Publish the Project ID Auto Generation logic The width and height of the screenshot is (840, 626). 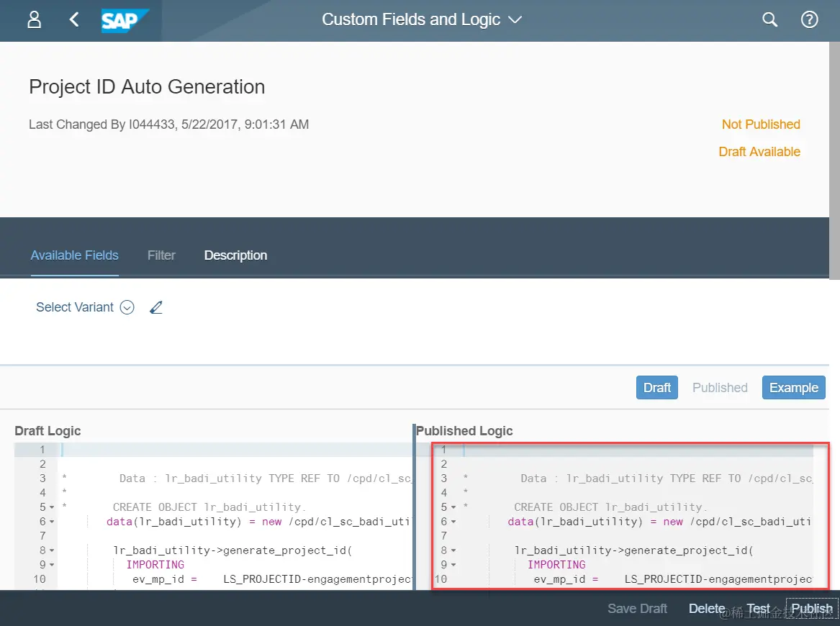coord(811,608)
